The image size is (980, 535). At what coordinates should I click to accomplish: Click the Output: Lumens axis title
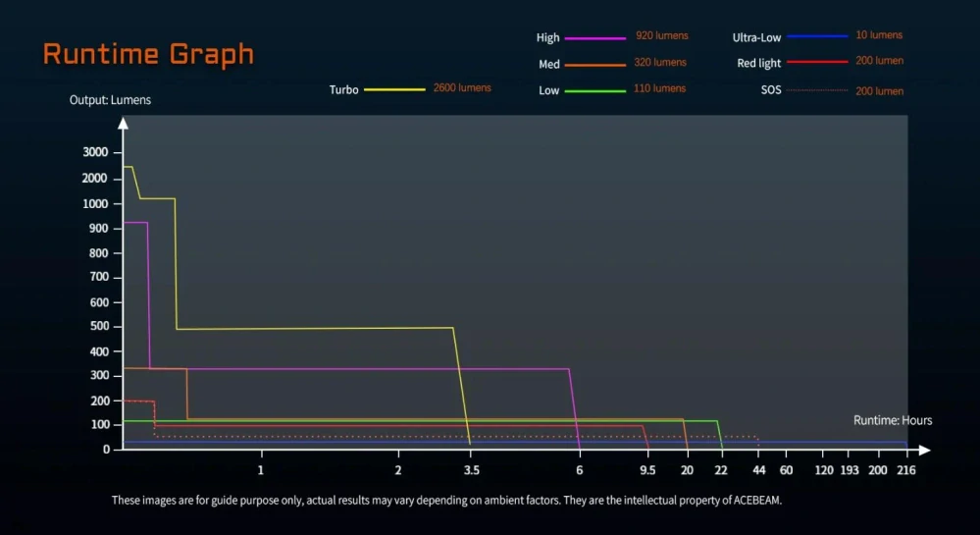tap(110, 100)
